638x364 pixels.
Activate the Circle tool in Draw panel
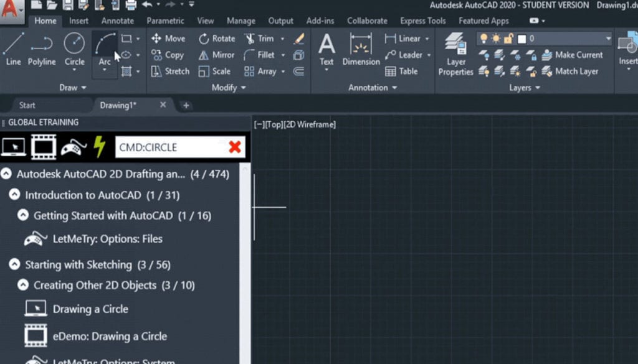[74, 49]
